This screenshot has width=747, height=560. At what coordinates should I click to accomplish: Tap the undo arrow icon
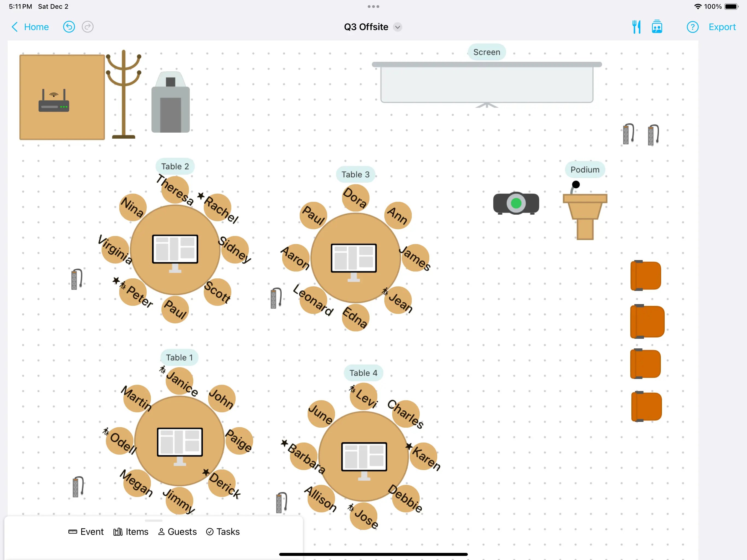(x=69, y=27)
